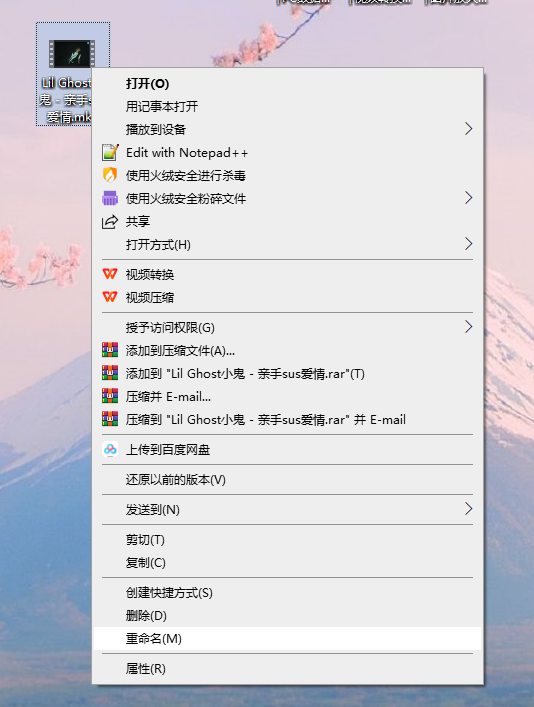The height and width of the screenshot is (707, 534).
Task: Select 压缩并 E-mail... entry
Action: point(287,396)
